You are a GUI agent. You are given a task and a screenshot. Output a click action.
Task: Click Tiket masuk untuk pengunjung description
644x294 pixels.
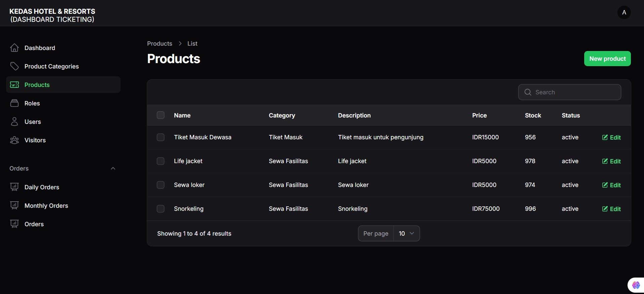[381, 137]
